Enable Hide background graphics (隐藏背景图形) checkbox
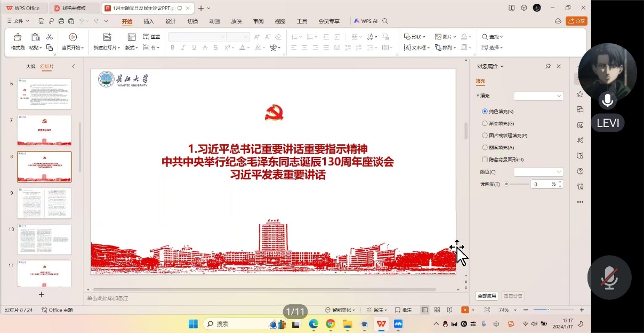 coord(485,160)
